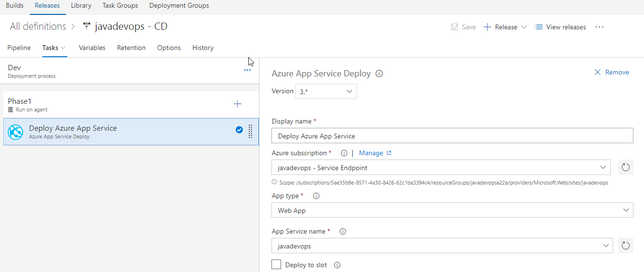Open the History tab
644x272 pixels.
(203, 48)
